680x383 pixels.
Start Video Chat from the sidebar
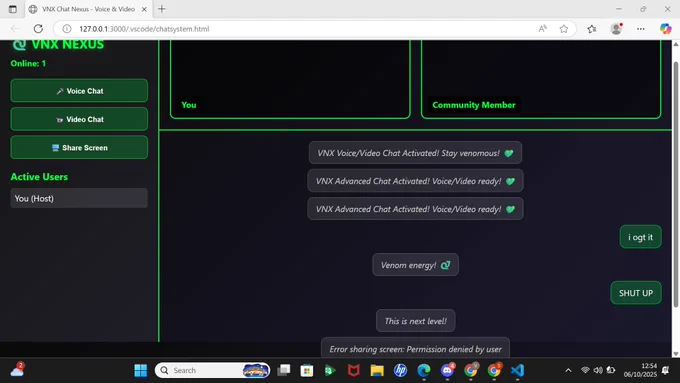click(79, 119)
